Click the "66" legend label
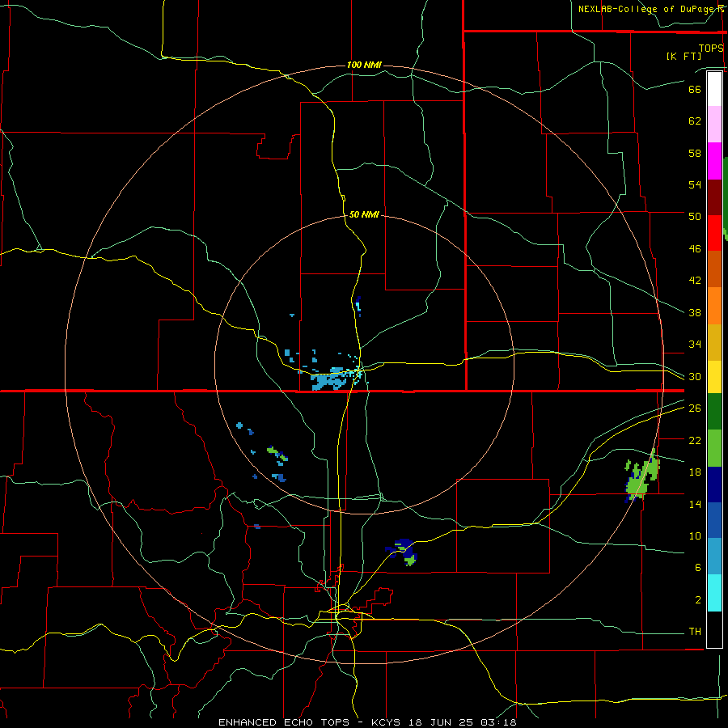 tap(695, 89)
